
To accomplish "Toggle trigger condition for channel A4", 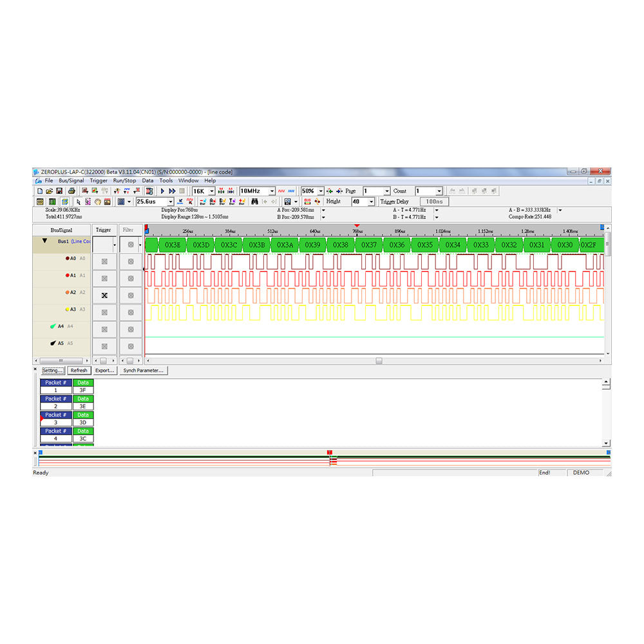I will tap(104, 329).
